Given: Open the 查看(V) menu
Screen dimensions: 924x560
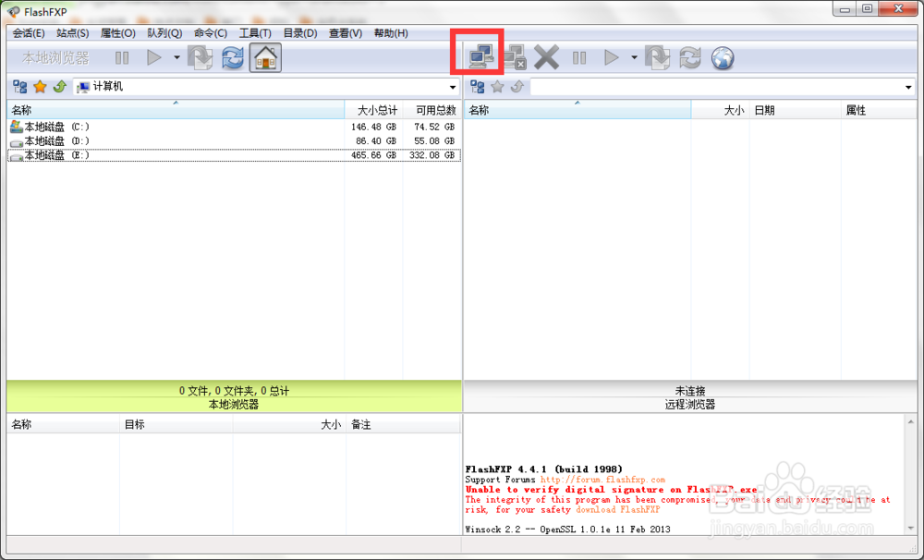Looking at the screenshot, I should [x=346, y=33].
